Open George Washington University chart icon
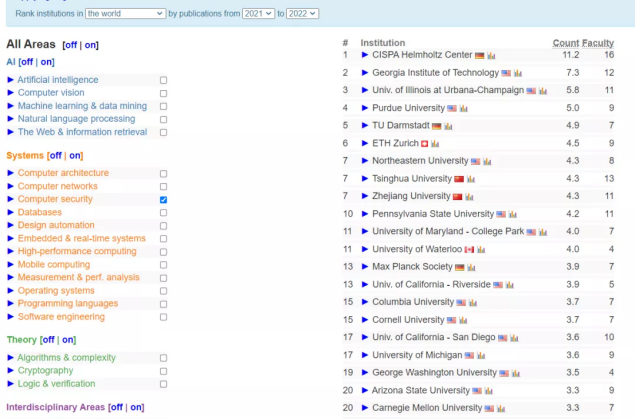 516,373
